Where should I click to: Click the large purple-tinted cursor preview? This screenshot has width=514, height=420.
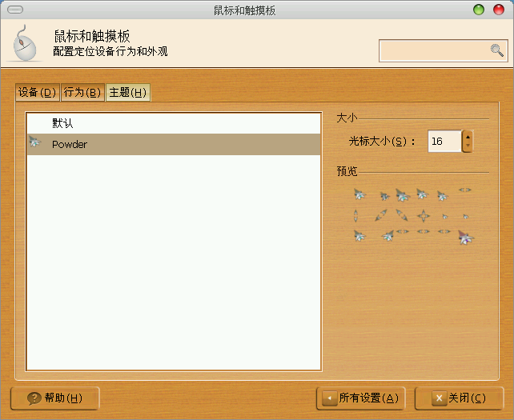point(465,238)
